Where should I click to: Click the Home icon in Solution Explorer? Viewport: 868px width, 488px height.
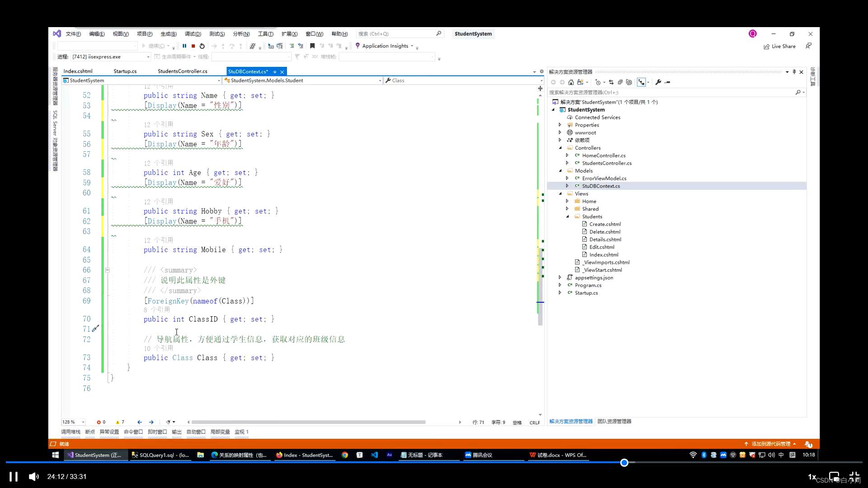pyautogui.click(x=571, y=82)
